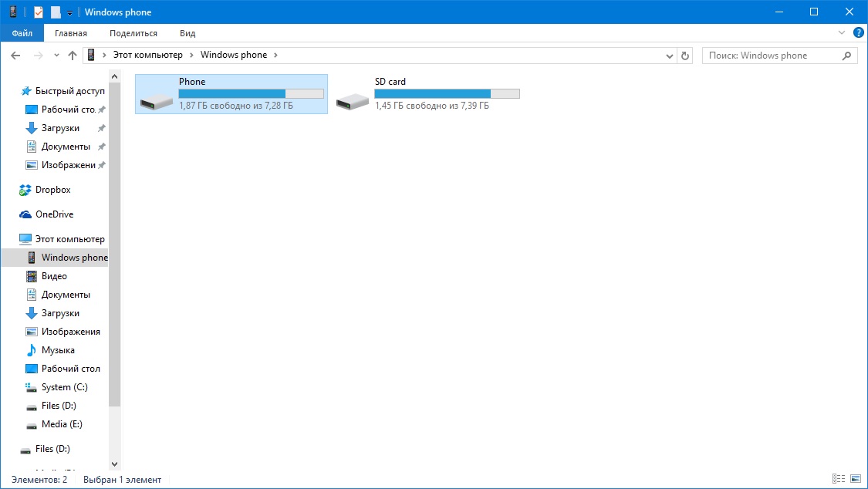Image resolution: width=868 pixels, height=489 pixels.
Task: Open the address bar history dropdown
Action: pyautogui.click(x=669, y=56)
